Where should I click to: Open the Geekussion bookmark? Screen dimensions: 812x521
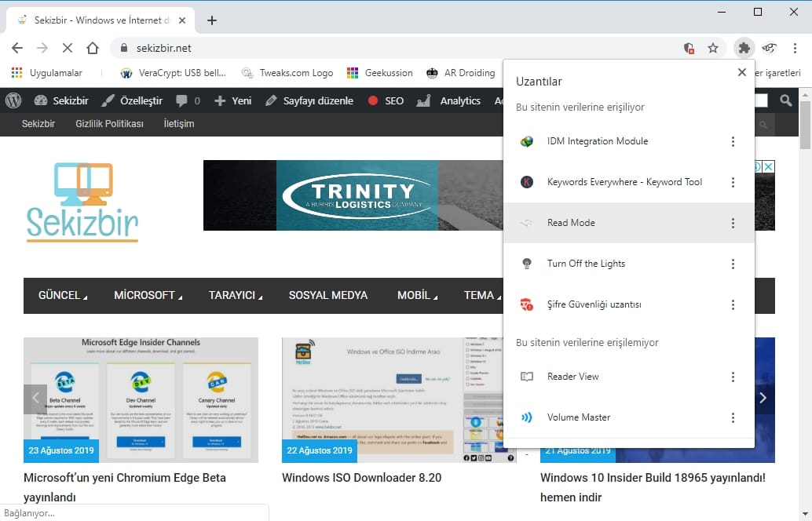[x=380, y=73]
